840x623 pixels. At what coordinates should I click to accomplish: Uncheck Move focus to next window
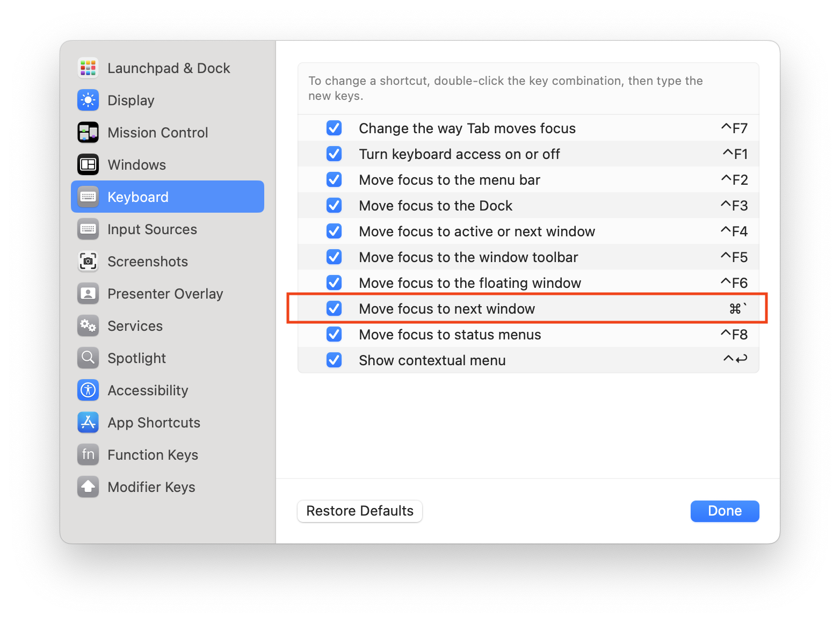pos(334,309)
